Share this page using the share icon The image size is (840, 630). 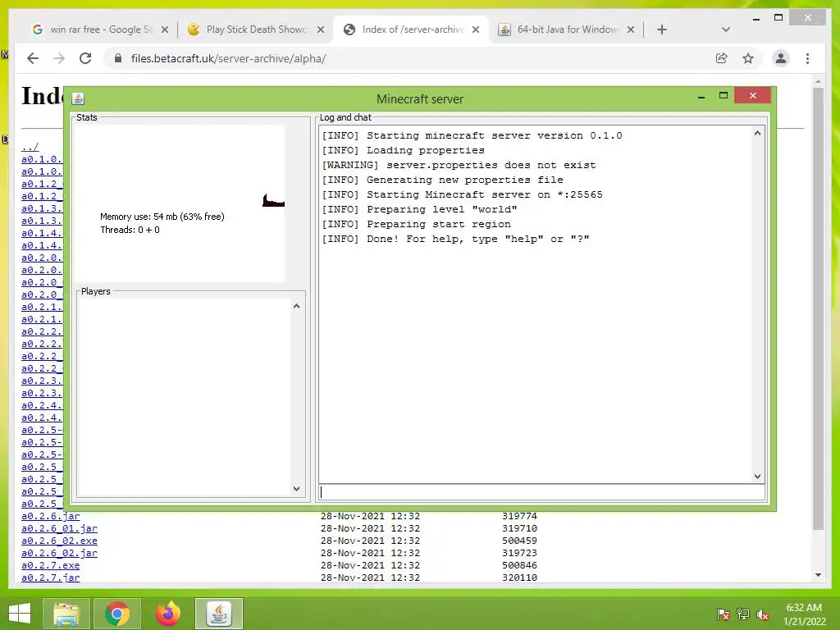[722, 58]
